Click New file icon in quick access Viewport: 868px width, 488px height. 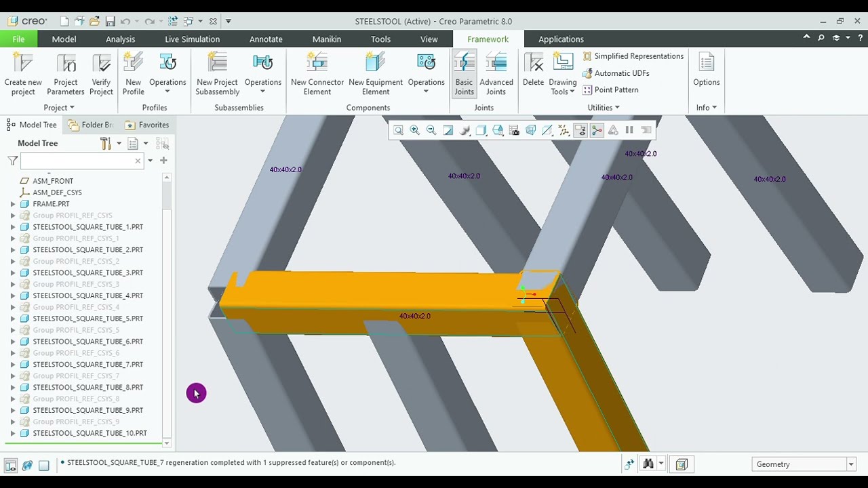point(64,22)
